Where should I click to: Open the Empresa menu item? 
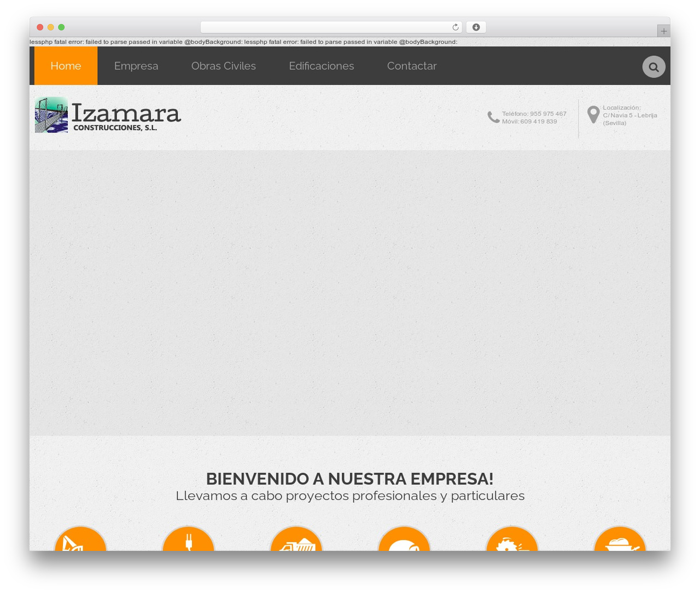(136, 66)
